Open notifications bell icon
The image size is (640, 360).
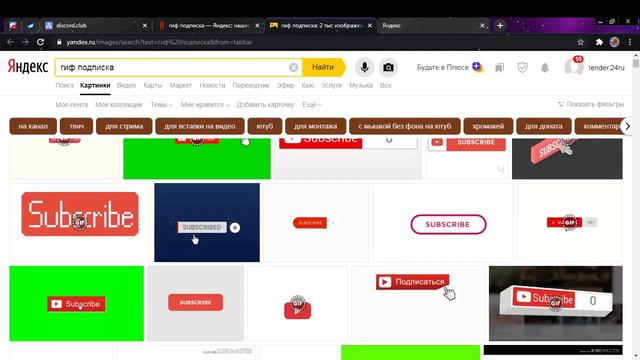tap(545, 68)
